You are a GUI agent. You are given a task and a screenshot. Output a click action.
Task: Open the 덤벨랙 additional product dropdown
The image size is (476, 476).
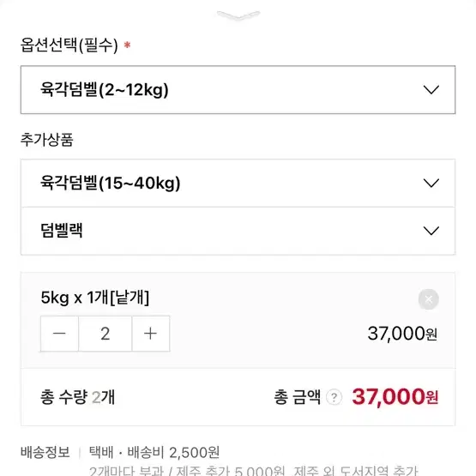238,231
